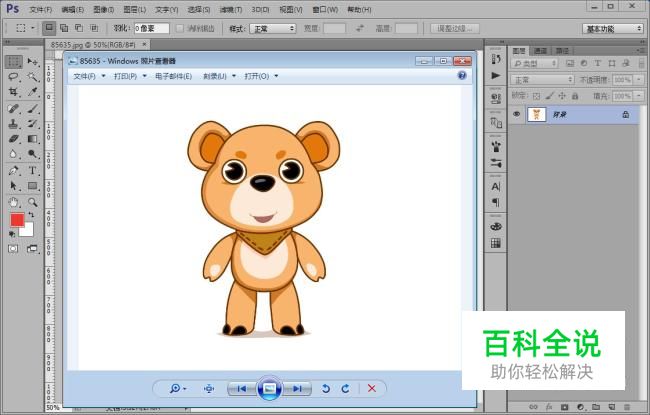Start slideshow with center round button

point(269,388)
